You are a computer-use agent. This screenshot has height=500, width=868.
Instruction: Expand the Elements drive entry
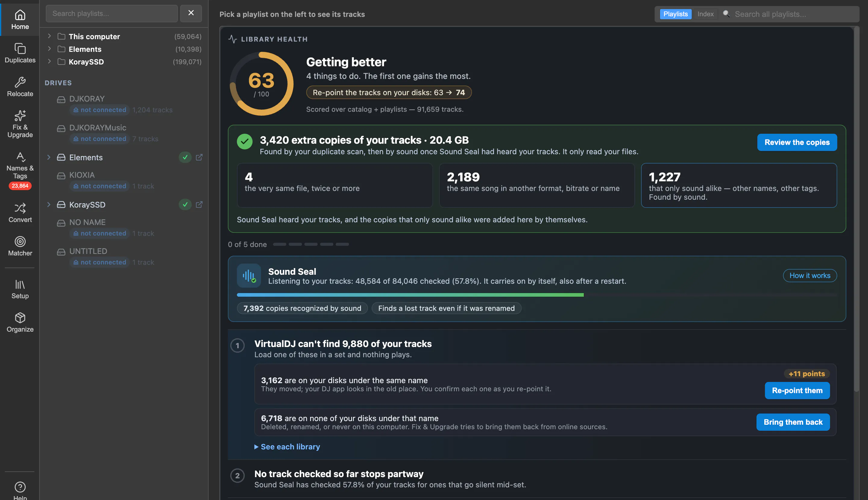point(49,157)
